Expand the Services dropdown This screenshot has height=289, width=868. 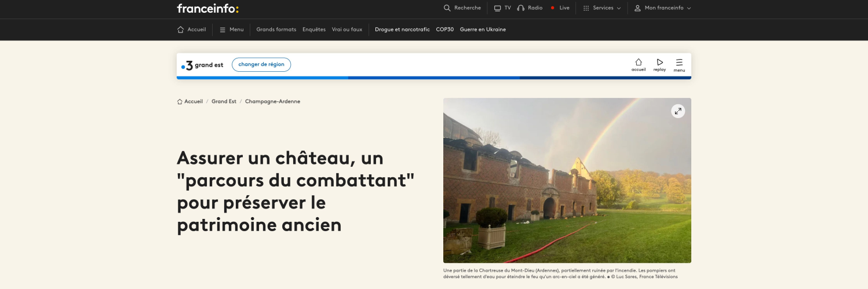[x=602, y=8]
